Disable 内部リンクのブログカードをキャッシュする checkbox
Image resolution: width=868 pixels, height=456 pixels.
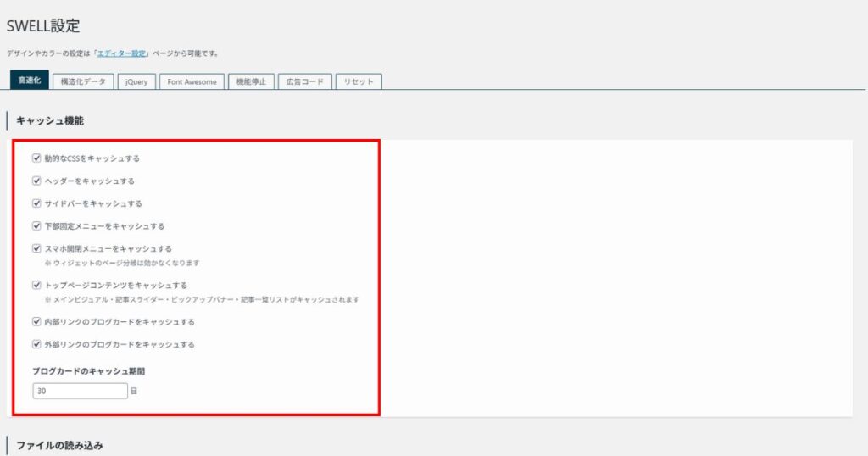36,322
